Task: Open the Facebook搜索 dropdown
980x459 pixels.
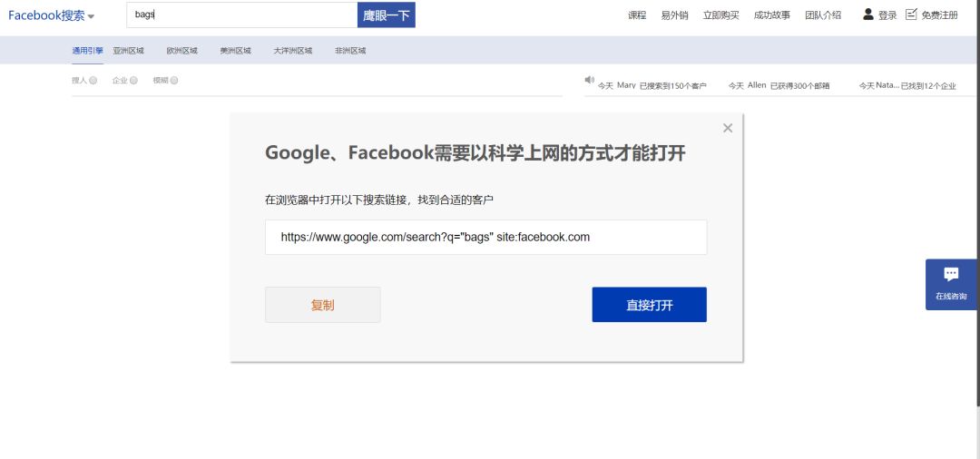Action: (x=52, y=15)
